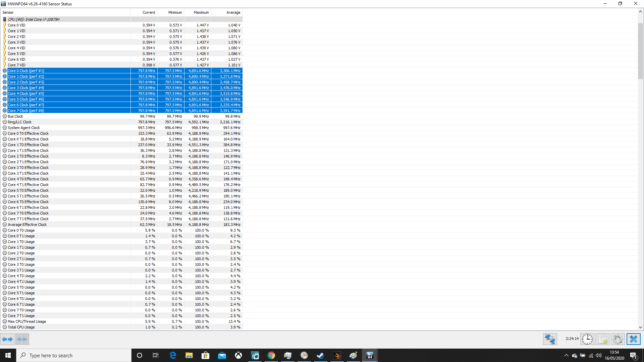Select the System Agent Clock row
Screen dimensions: 644x362
click(121, 128)
